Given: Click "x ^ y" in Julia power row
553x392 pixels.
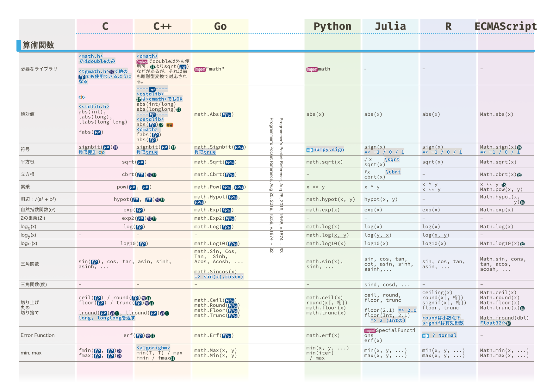Looking at the screenshot, I should pos(372,187).
